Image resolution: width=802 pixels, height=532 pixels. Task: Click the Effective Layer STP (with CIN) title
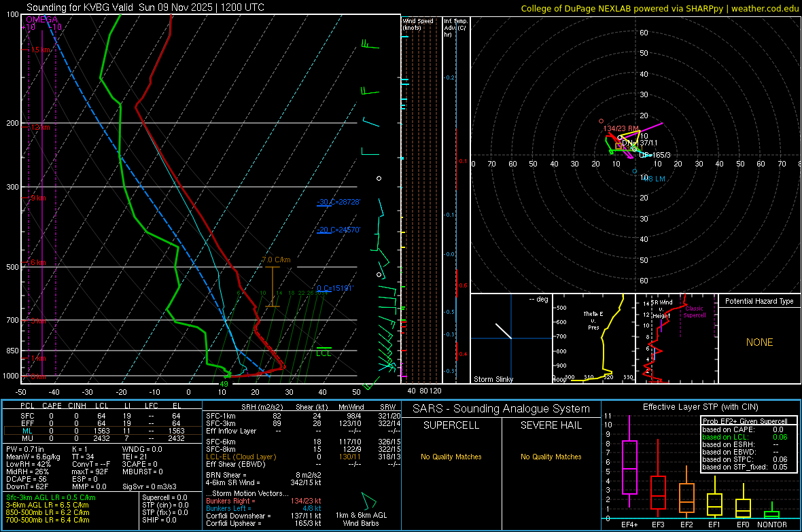(700, 407)
